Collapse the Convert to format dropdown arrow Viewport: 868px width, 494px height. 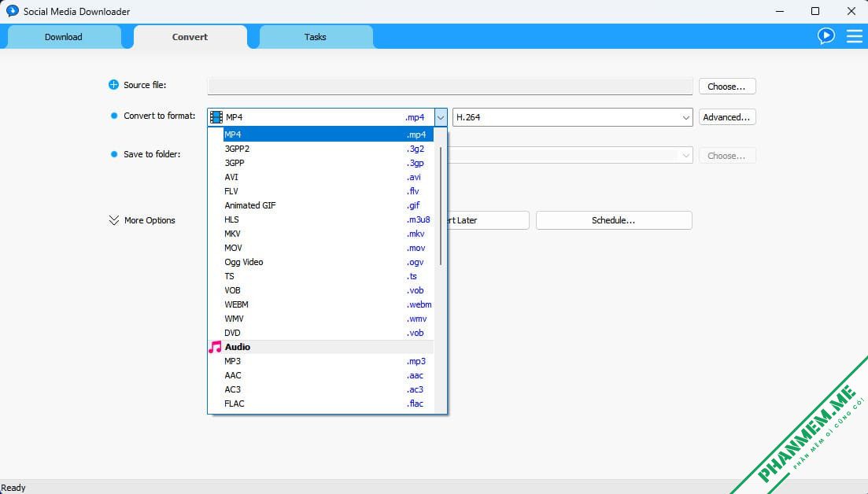pyautogui.click(x=441, y=117)
